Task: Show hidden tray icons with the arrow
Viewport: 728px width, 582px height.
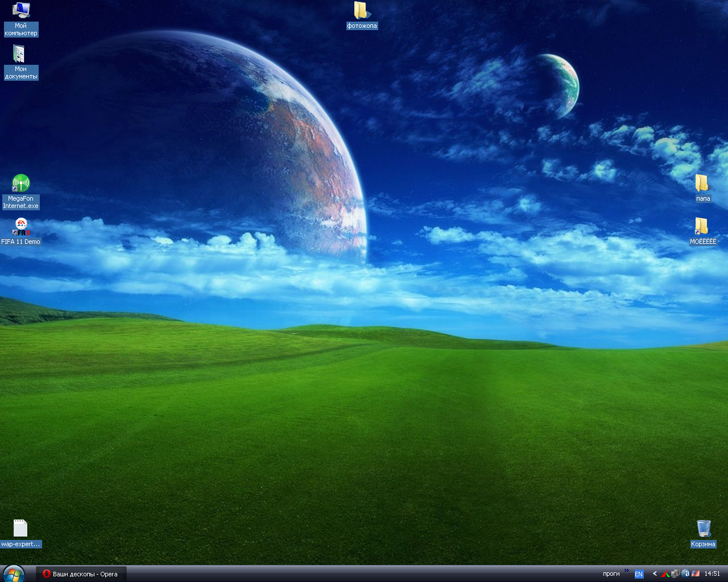Action: point(655,574)
